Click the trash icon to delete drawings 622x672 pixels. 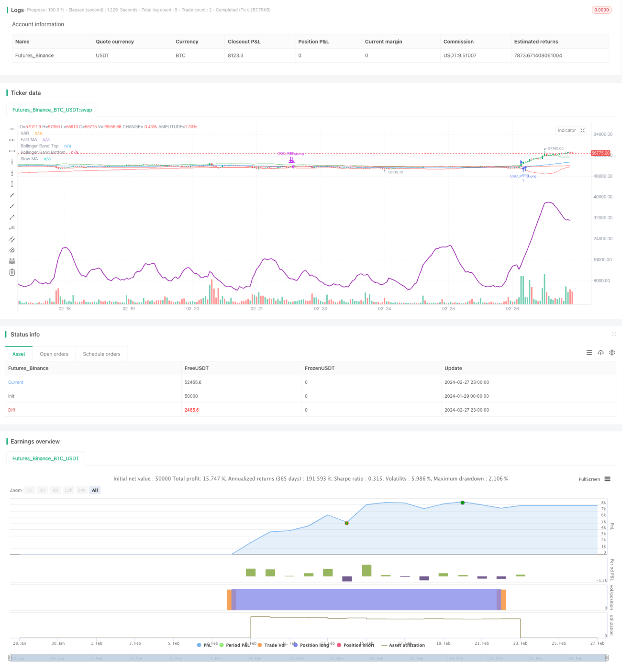pos(12,272)
